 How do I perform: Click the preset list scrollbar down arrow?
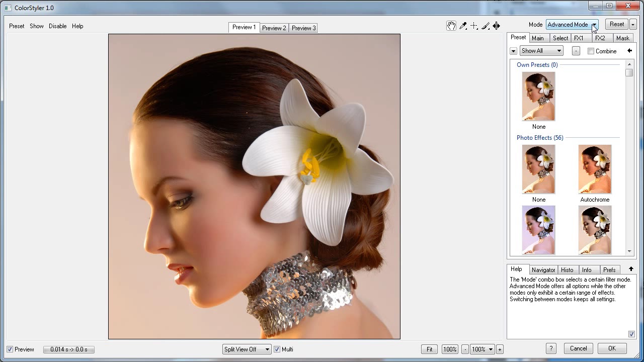(629, 251)
